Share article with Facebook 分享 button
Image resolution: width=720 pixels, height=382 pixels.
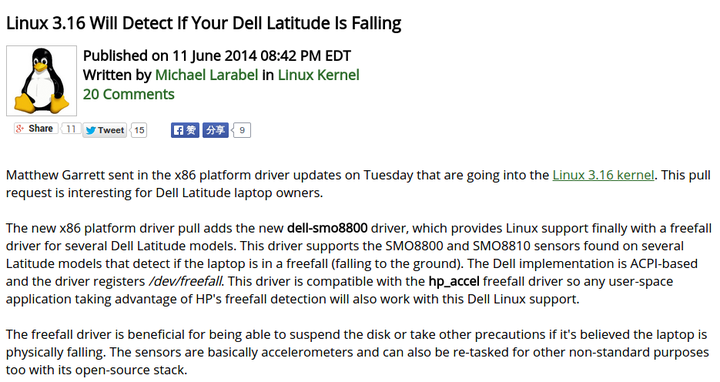[x=215, y=130]
